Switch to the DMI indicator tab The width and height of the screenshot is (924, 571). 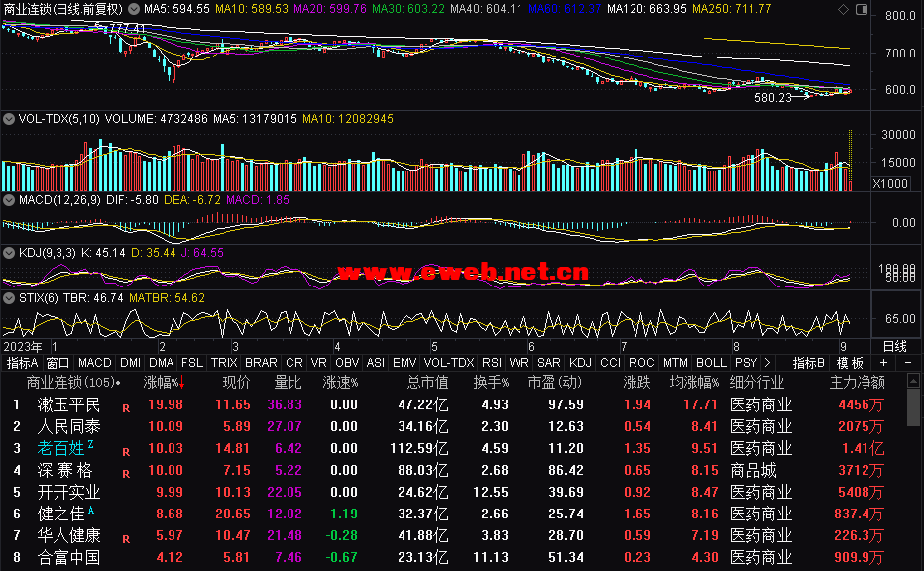[130, 363]
